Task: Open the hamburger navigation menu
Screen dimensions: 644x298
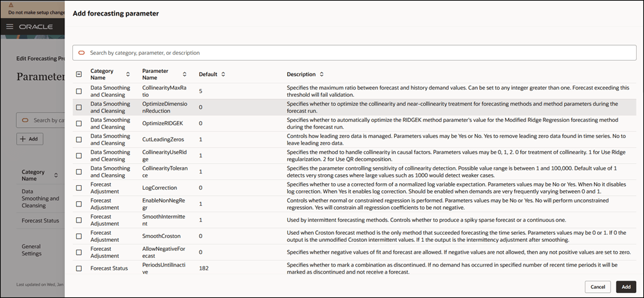Action: tap(10, 27)
